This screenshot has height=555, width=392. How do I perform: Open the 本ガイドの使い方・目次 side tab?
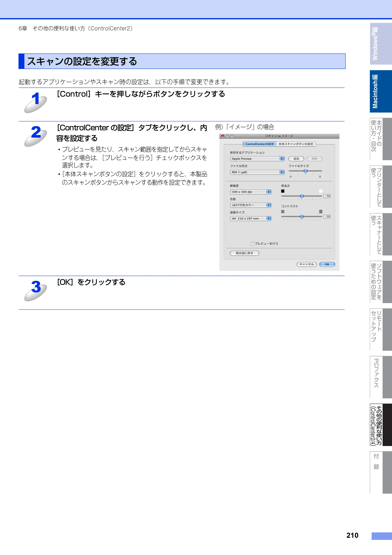pyautogui.click(x=381, y=139)
